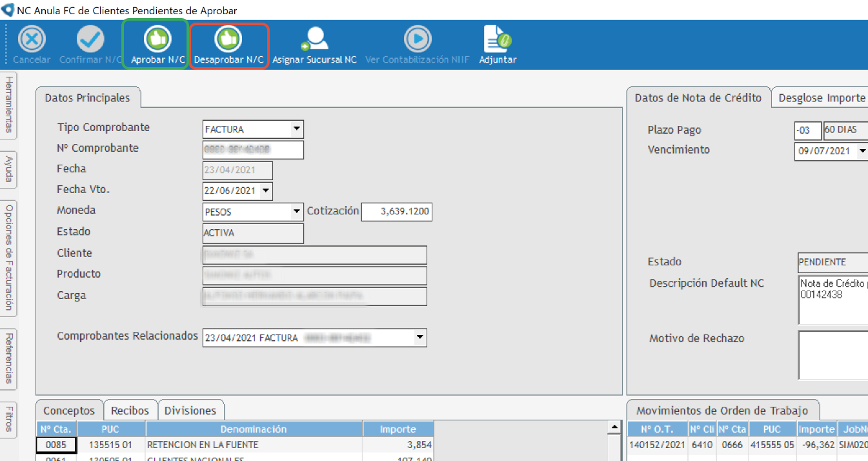Viewport: 868px width, 461px height.
Task: Switch to the Desglose Importe tab
Action: click(821, 98)
